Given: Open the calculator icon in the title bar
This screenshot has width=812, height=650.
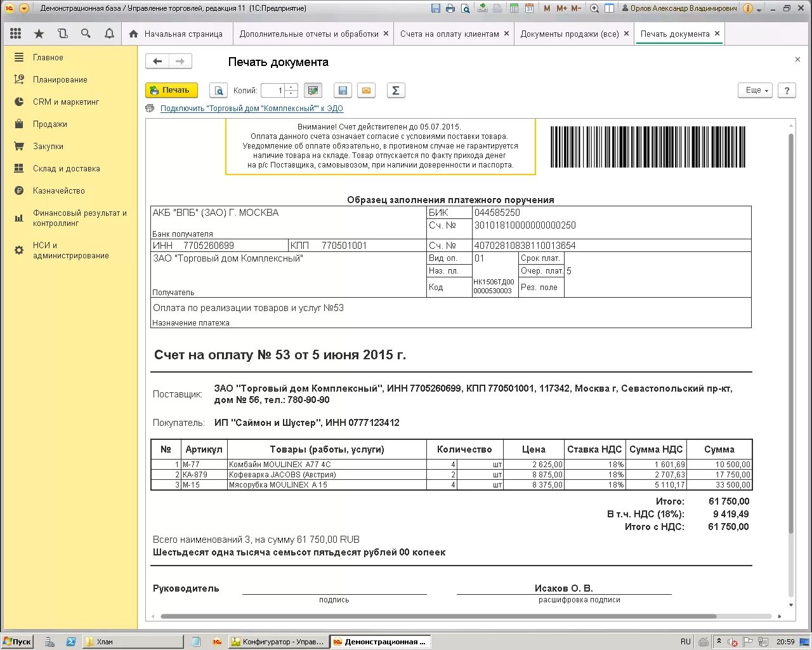Looking at the screenshot, I should 514,8.
